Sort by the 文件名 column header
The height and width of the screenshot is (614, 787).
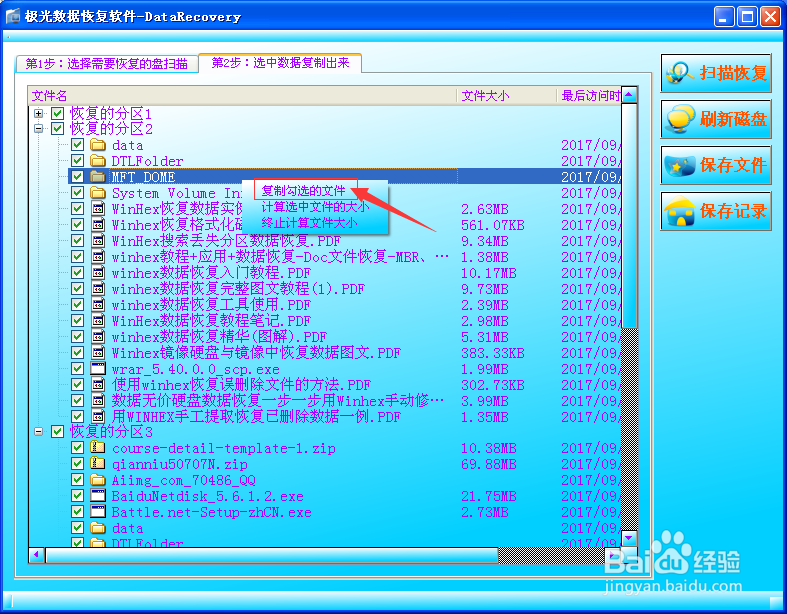(x=242, y=95)
